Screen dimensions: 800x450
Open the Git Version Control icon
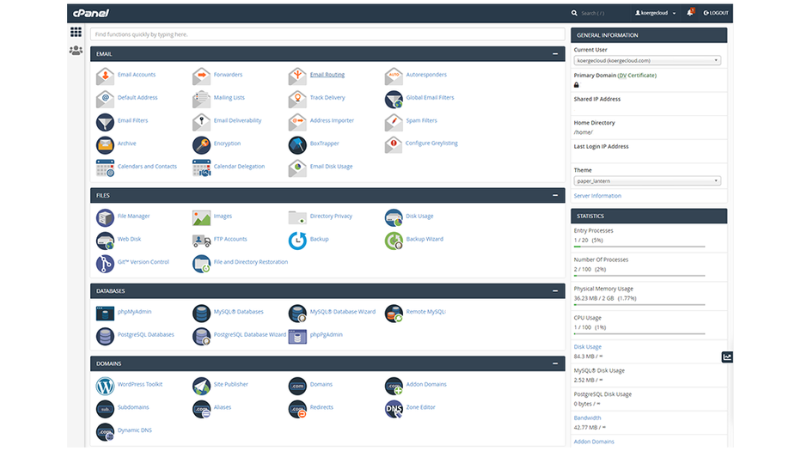coord(105,263)
